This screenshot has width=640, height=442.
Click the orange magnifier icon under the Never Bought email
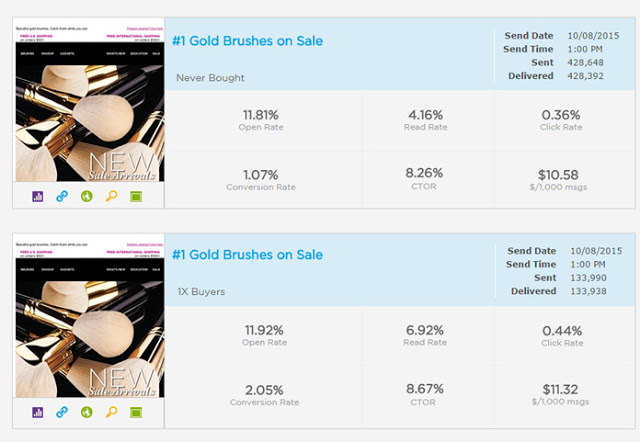(x=111, y=194)
